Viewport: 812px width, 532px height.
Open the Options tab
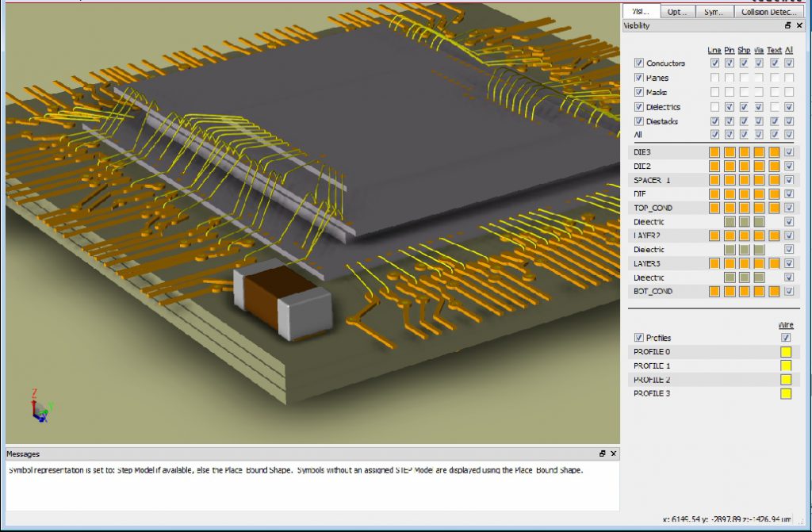(677, 12)
